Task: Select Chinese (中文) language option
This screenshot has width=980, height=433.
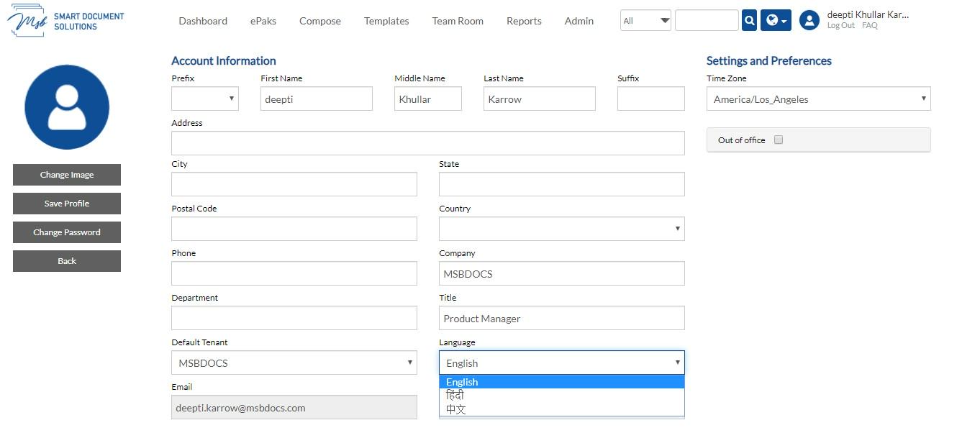Action: coord(562,409)
